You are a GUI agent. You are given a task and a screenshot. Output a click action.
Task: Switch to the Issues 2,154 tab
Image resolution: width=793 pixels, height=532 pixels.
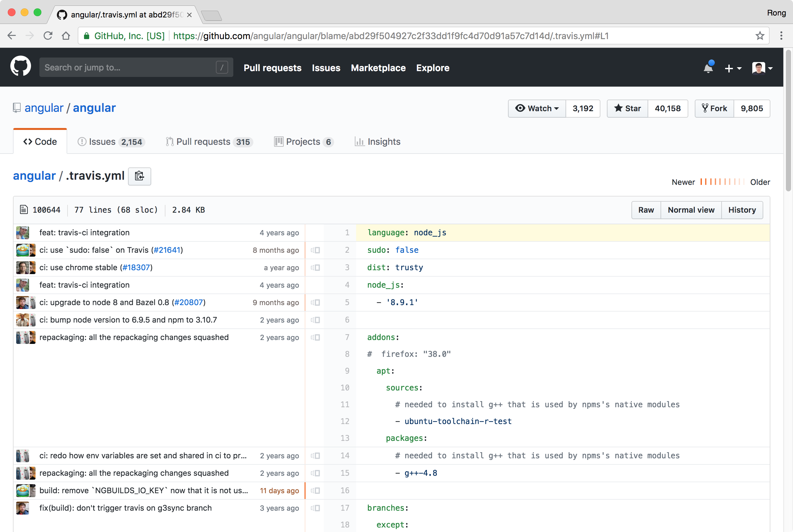click(x=111, y=142)
